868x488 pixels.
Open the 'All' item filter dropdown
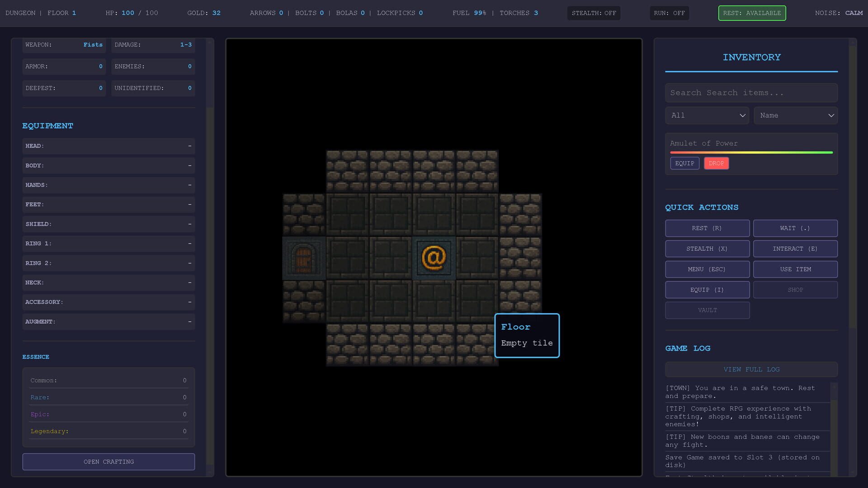(707, 115)
